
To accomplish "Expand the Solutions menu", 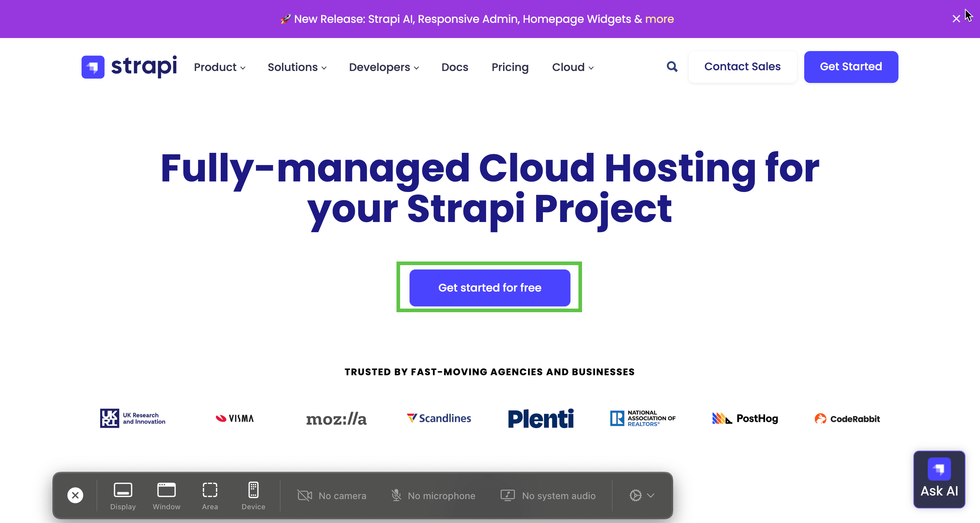I will [x=297, y=67].
